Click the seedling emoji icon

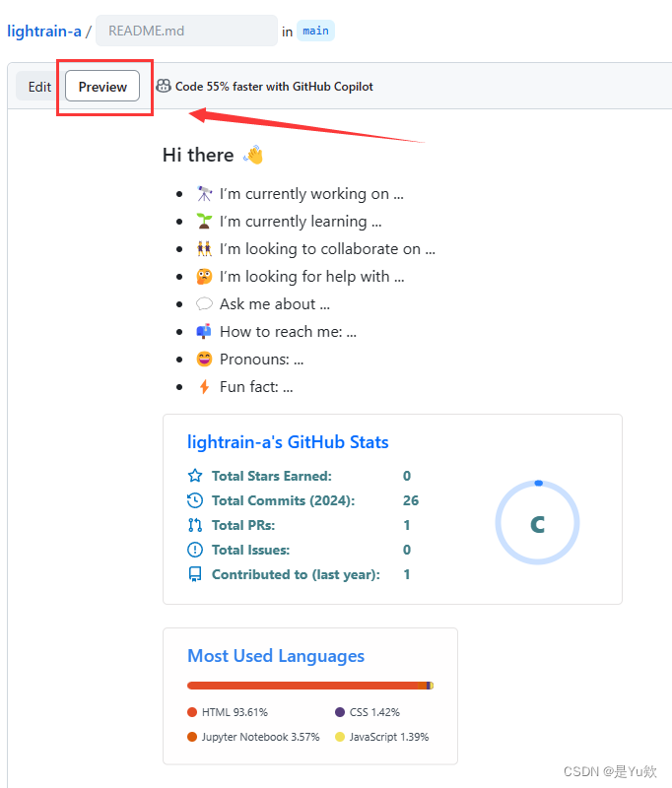pos(204,221)
